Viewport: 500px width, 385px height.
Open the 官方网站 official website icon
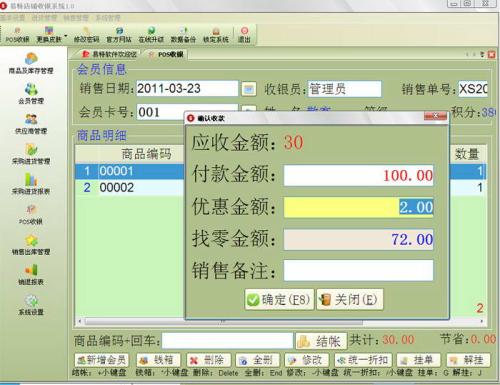click(119, 35)
